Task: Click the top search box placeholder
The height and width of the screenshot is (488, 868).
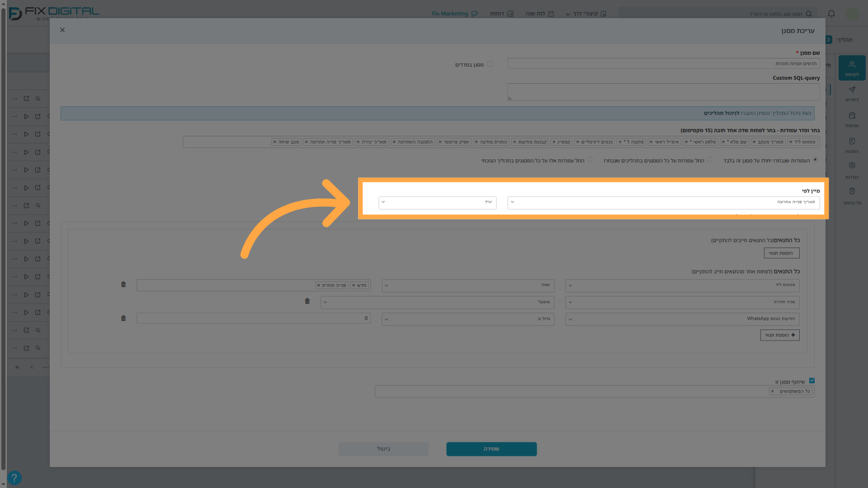Action: coord(776,14)
